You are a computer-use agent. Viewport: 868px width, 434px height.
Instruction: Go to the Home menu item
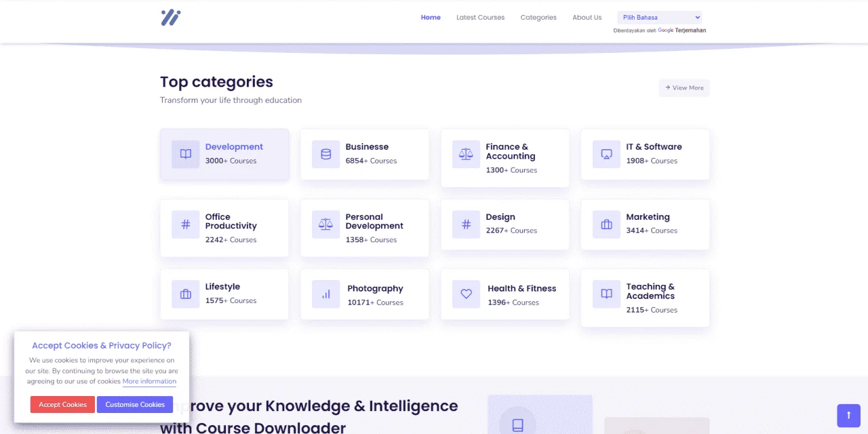tap(431, 18)
